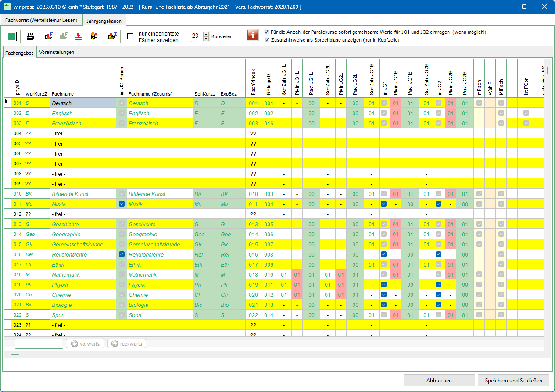The height and width of the screenshot is (392, 555).
Task: Open the Voreinstellungen tab
Action: point(57,52)
